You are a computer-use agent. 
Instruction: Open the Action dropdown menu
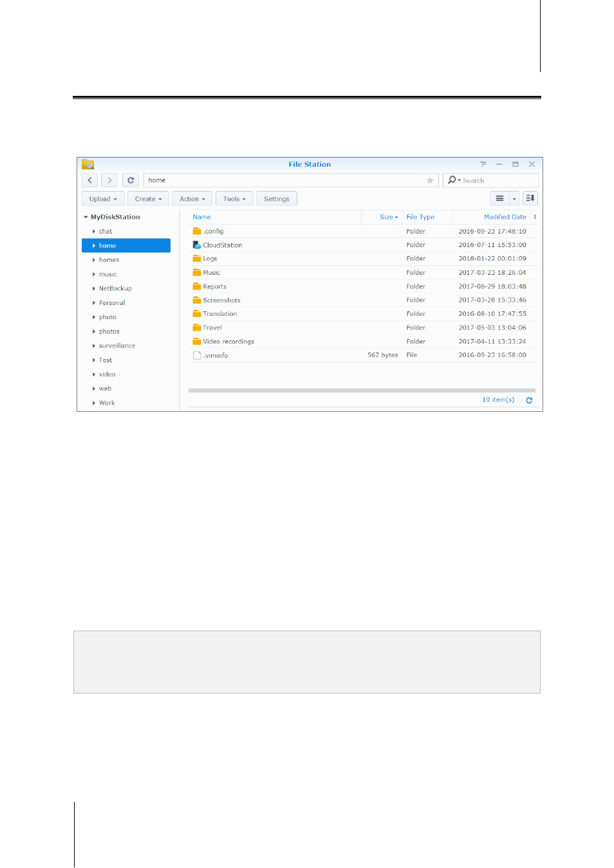tap(192, 199)
